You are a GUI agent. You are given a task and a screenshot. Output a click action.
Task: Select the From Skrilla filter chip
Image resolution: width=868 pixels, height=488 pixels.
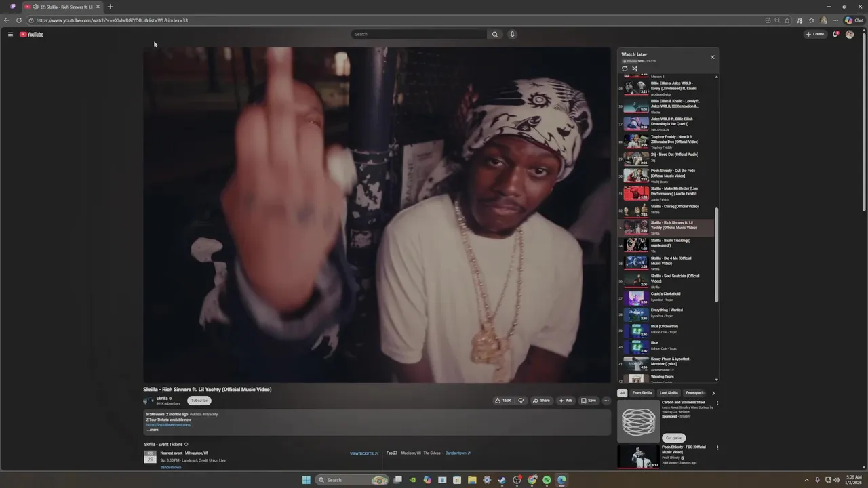pos(642,393)
